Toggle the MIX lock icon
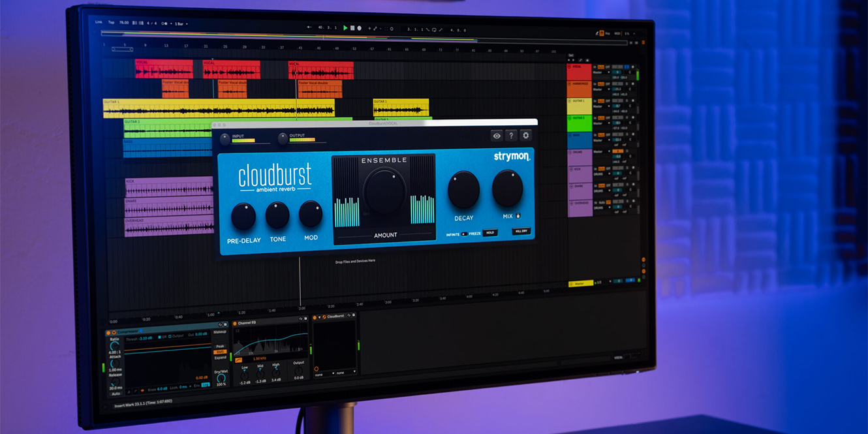The height and width of the screenshot is (434, 868). coord(518,215)
